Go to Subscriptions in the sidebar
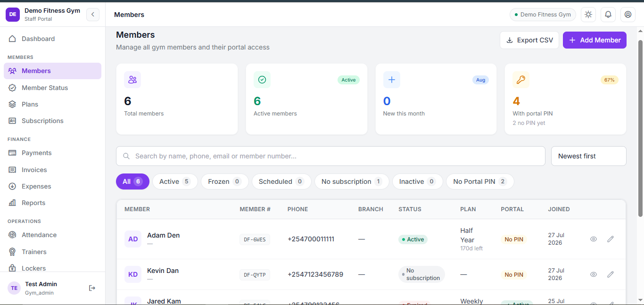This screenshot has width=644, height=305. point(52,121)
